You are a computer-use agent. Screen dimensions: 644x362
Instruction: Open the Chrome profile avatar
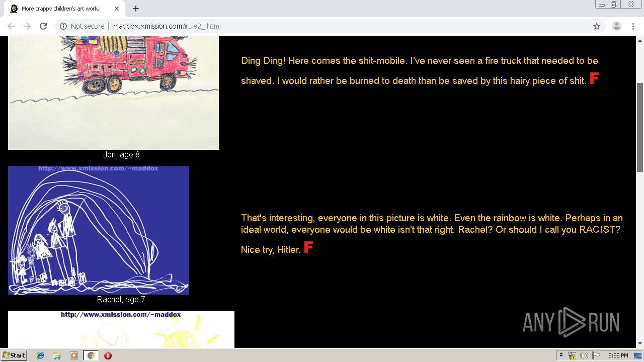click(617, 26)
